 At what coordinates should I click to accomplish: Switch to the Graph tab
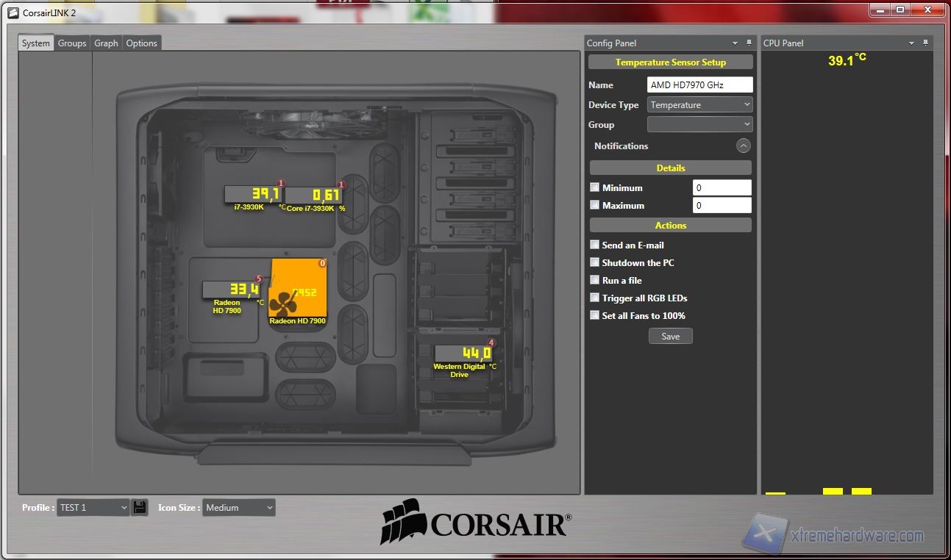pos(106,43)
